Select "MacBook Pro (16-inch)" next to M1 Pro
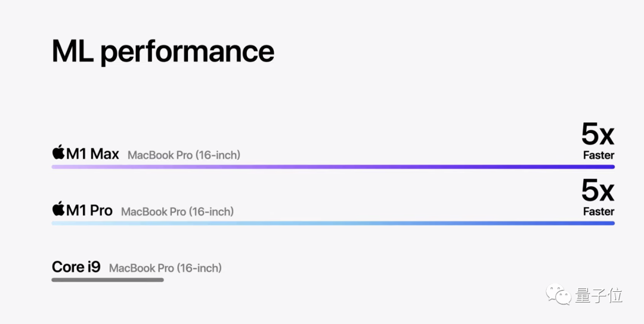This screenshot has height=324, width=644. [177, 212]
